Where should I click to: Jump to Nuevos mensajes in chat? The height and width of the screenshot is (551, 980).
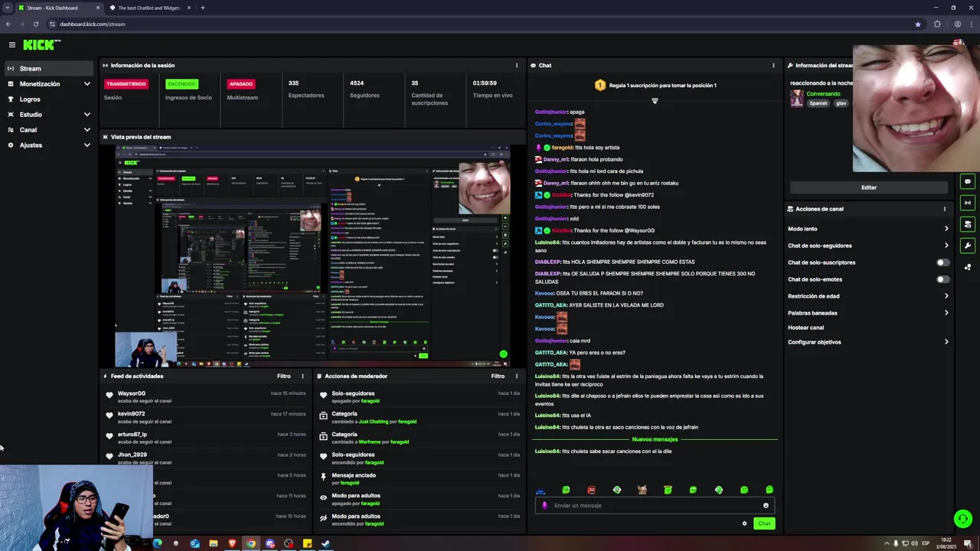click(x=655, y=439)
